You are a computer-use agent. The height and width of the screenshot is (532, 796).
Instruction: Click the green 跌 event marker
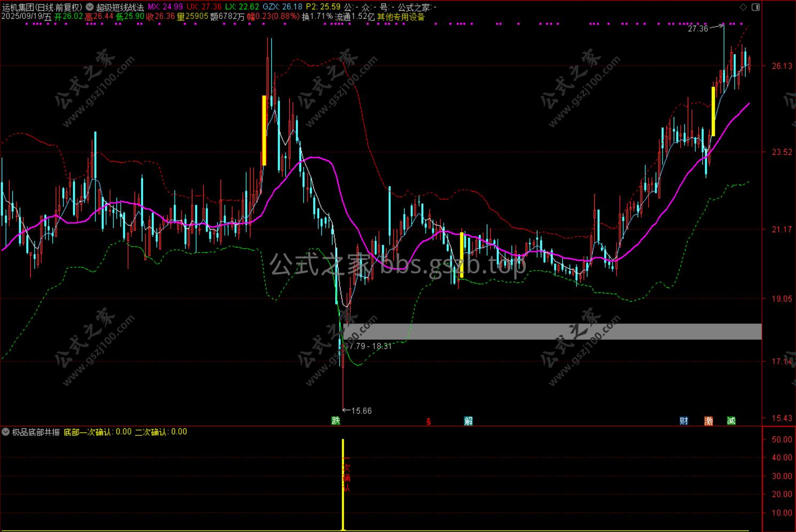(335, 421)
